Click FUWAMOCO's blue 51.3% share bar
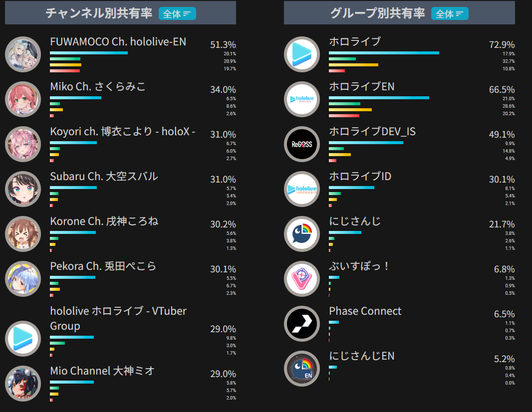 pyautogui.click(x=89, y=53)
